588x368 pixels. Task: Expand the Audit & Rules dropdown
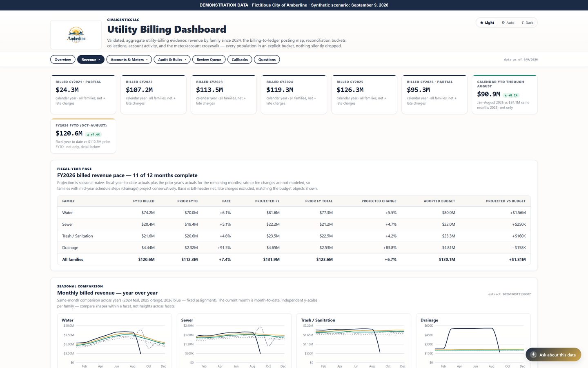pyautogui.click(x=172, y=60)
